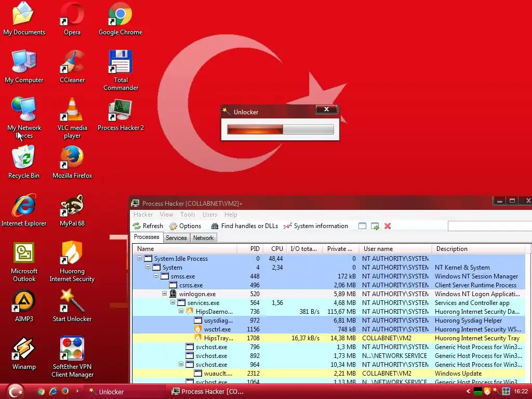The image size is (532, 399).
Task: Launch Winamp shortcut
Action: pos(24,353)
